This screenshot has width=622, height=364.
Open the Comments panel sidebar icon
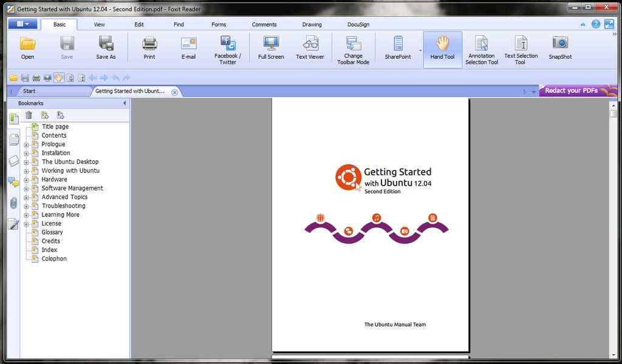coord(13,182)
